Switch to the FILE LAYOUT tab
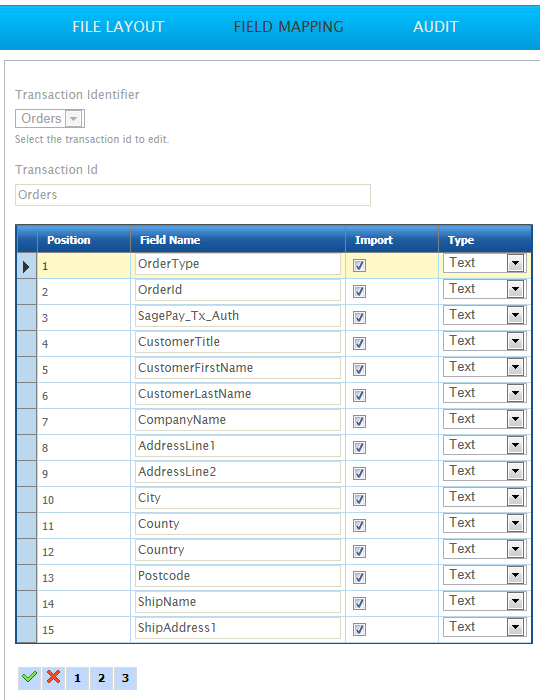The image size is (540, 700). [118, 27]
